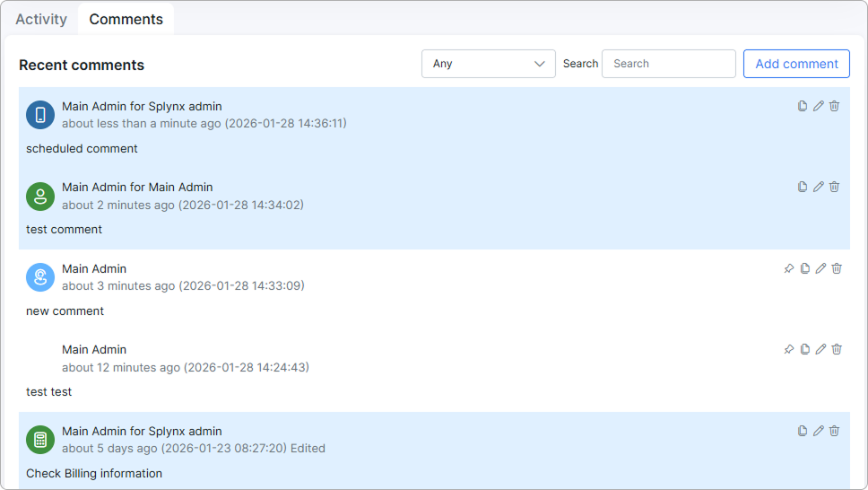
Task: Edit the 'Check Billing information' comment
Action: (818, 431)
